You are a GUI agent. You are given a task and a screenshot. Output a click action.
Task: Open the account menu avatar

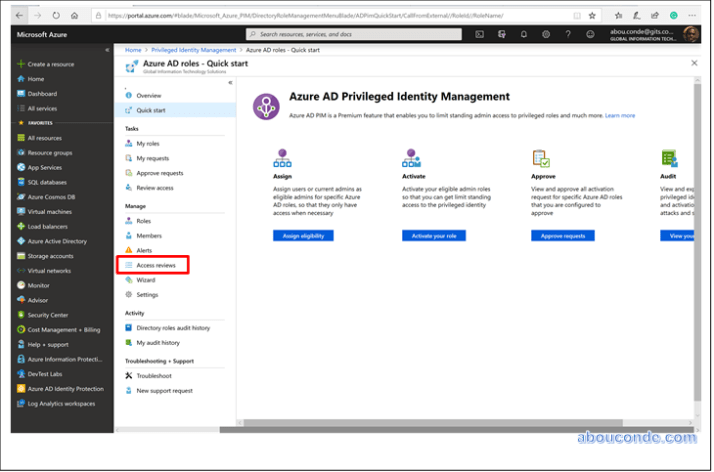(x=691, y=34)
